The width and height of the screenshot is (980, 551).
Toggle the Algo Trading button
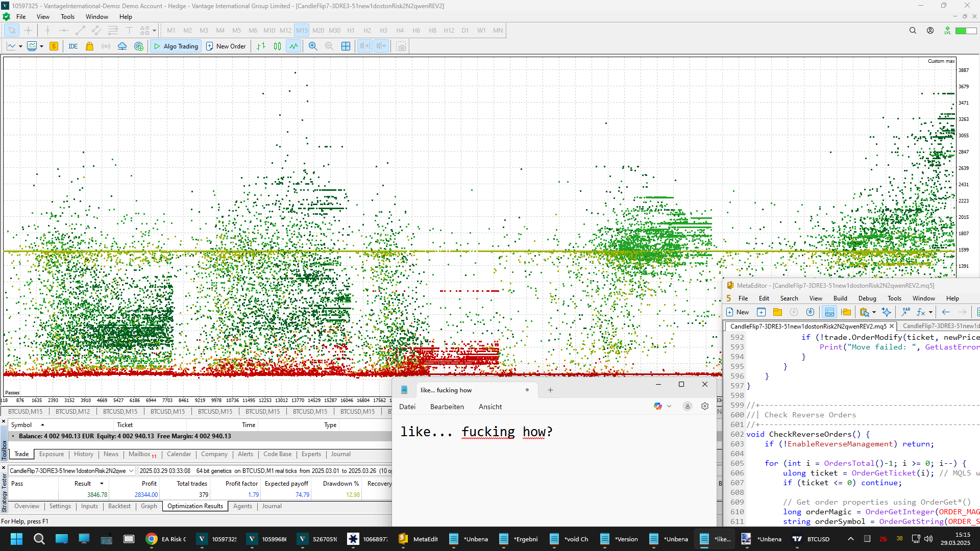(176, 46)
